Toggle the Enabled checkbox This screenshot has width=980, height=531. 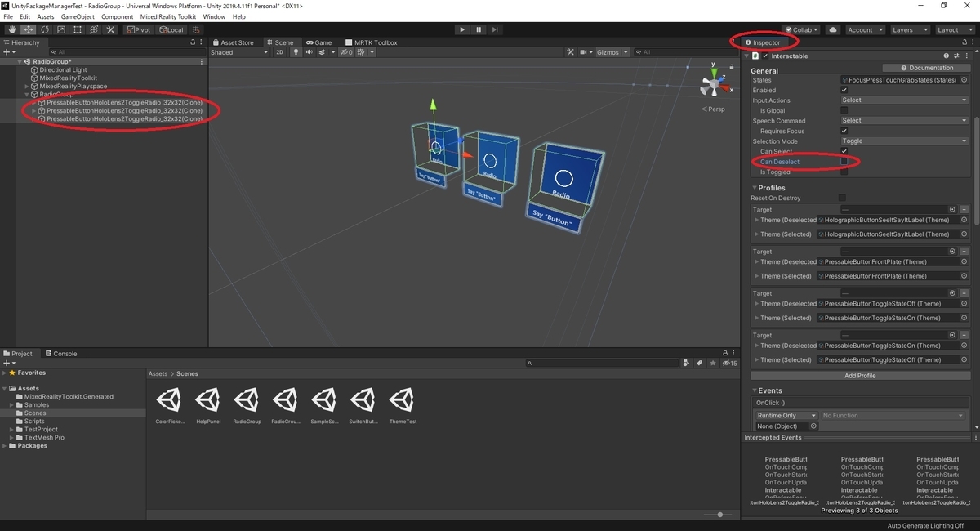click(x=844, y=90)
